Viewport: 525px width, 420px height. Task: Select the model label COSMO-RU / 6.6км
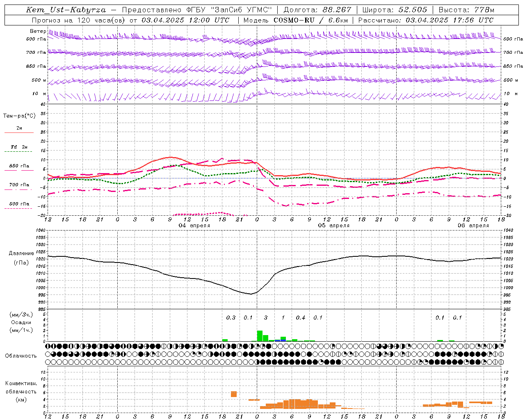tap(311, 20)
